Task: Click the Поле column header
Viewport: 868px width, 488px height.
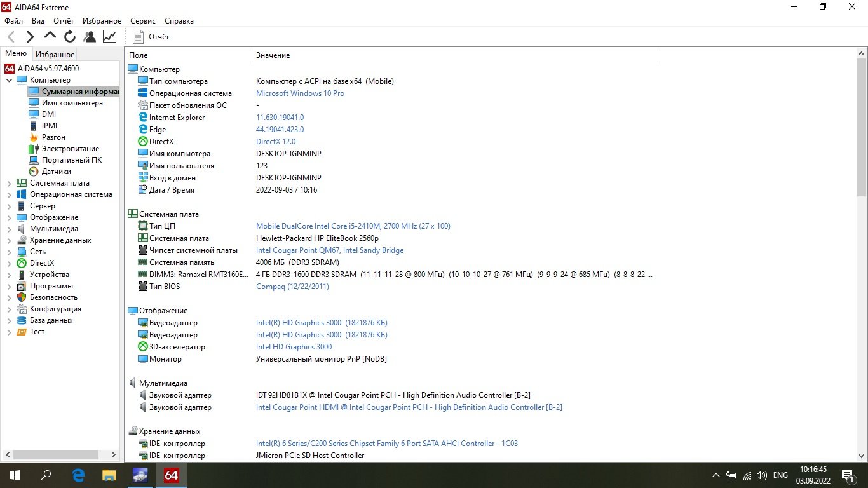Action: (x=189, y=55)
